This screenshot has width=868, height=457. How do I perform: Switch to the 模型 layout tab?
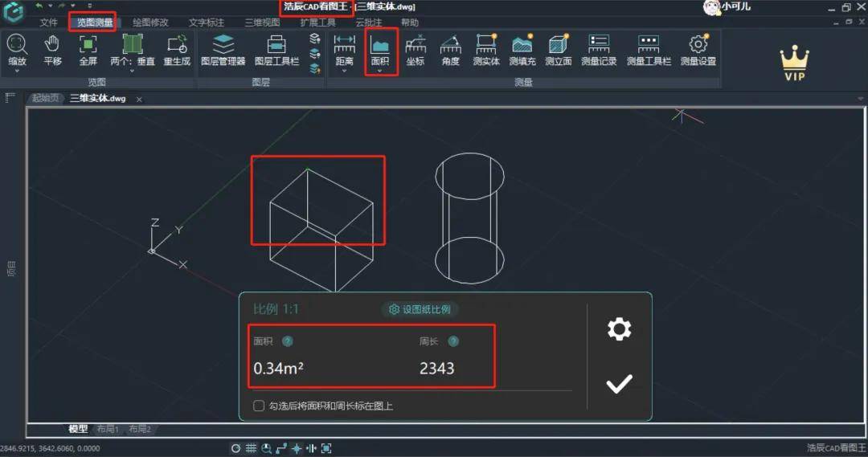pyautogui.click(x=78, y=429)
